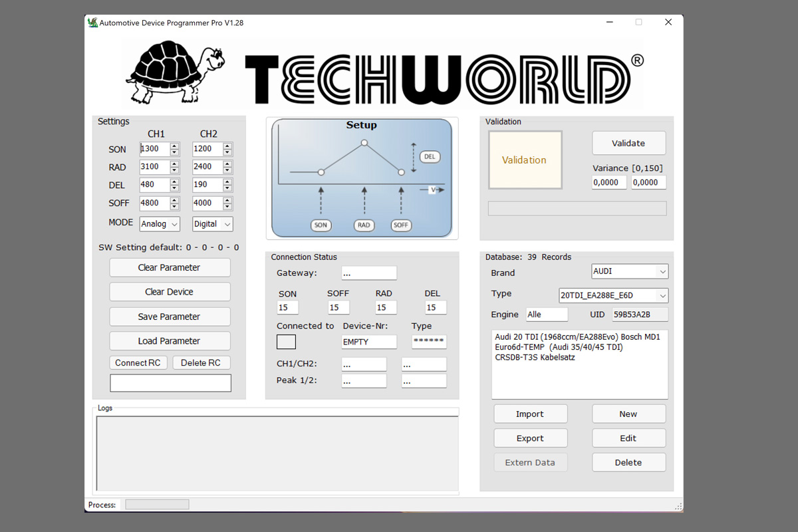Click the Process progress bar in status bar
This screenshot has width=798, height=532.
click(x=157, y=505)
